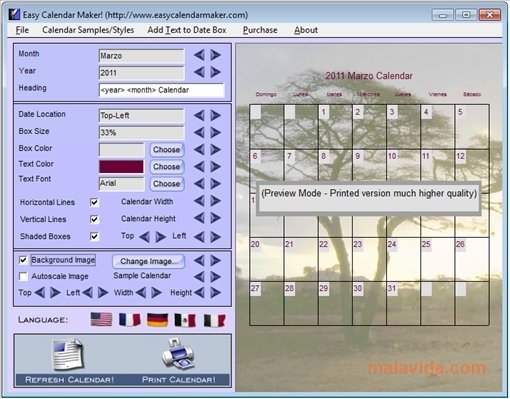
Task: Advance Month with the right arrow
Action: [x=216, y=55]
